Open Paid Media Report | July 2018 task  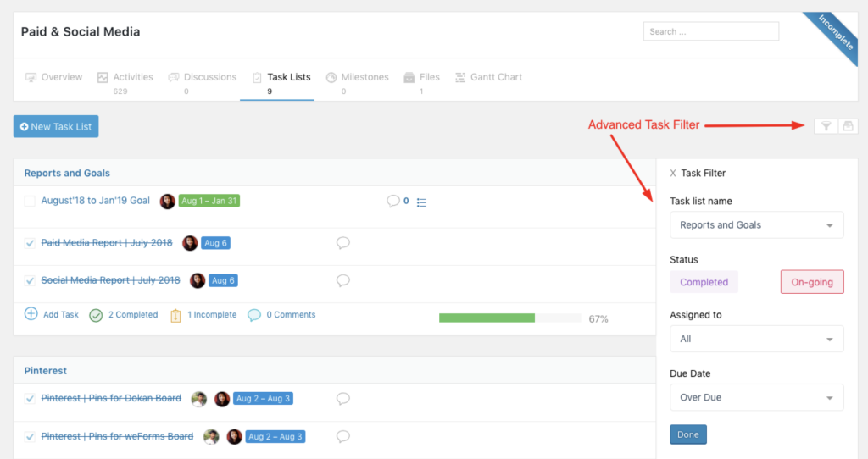tap(107, 243)
